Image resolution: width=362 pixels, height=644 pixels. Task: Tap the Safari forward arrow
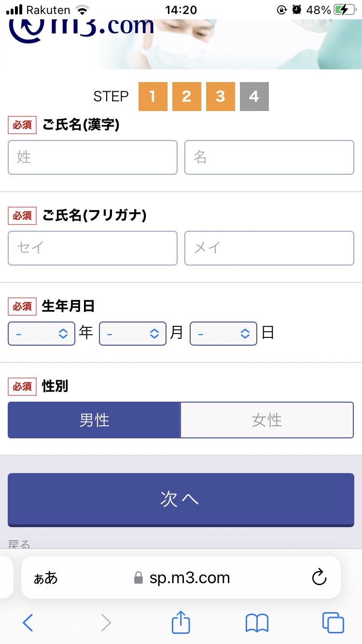click(x=106, y=623)
